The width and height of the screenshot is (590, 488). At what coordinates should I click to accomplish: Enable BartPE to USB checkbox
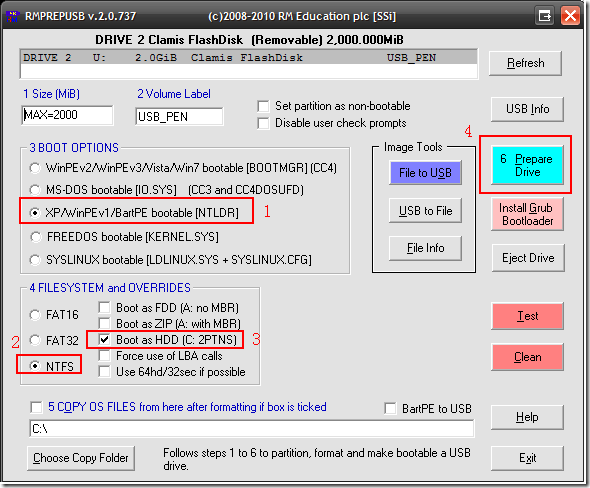tap(390, 408)
